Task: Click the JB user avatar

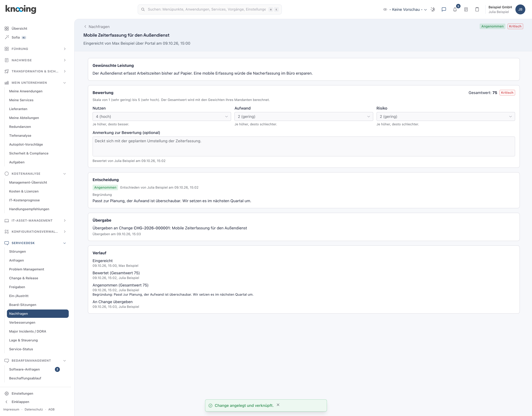Action: [x=520, y=10]
